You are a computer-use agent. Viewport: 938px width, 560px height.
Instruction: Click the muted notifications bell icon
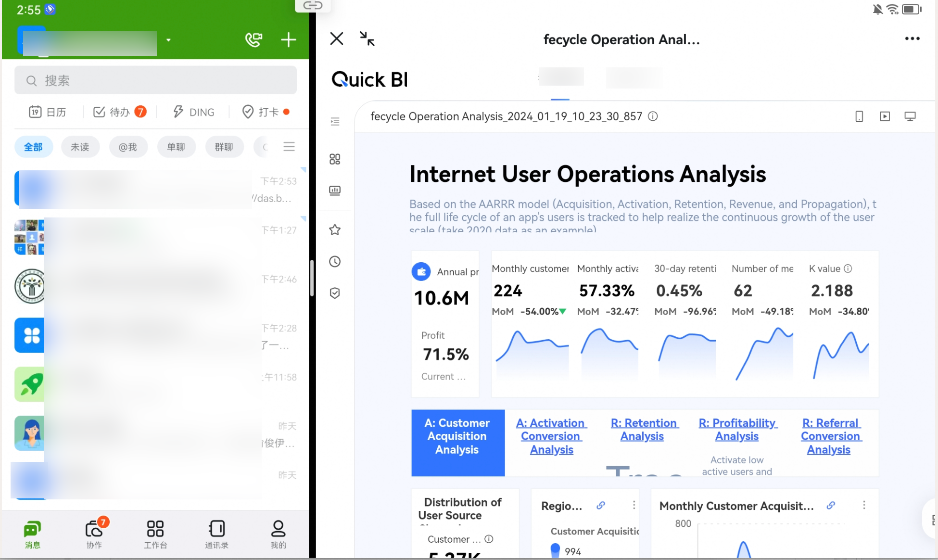tap(878, 9)
